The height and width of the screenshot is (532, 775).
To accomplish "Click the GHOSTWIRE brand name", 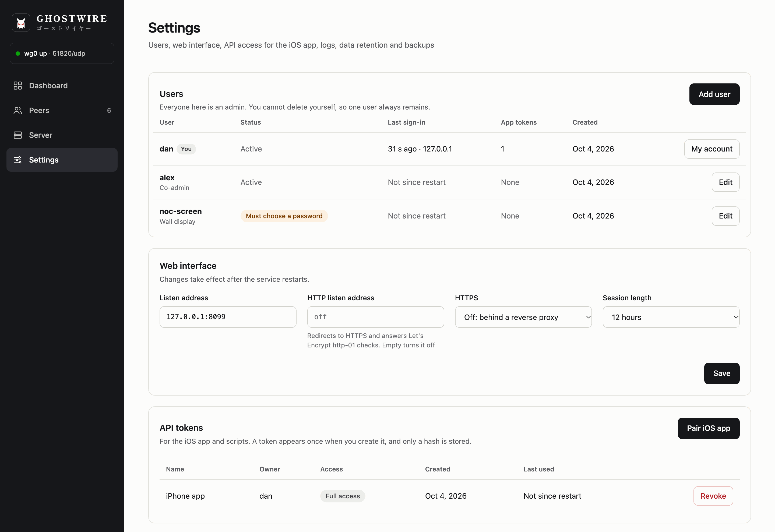I will click(72, 19).
